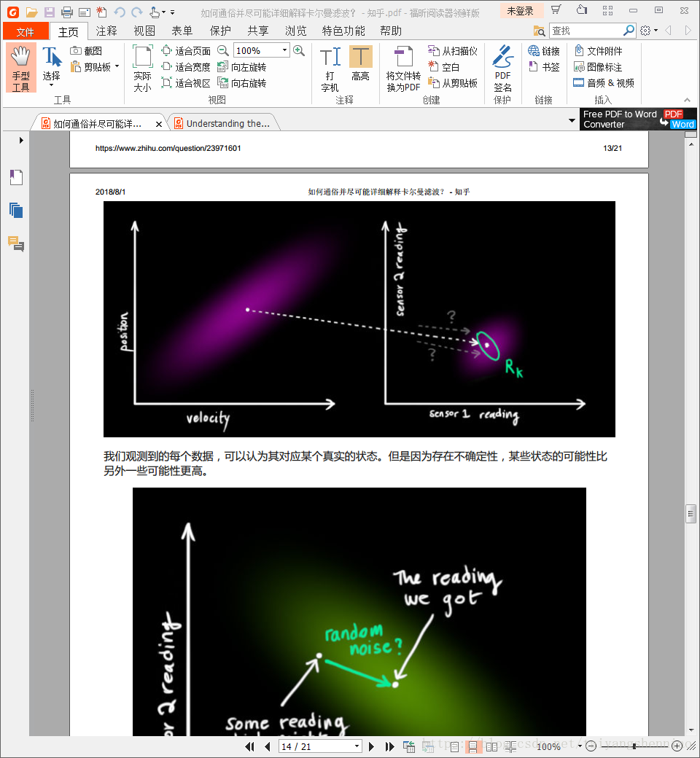Open page number 14 / 21 dropdown

357,746
